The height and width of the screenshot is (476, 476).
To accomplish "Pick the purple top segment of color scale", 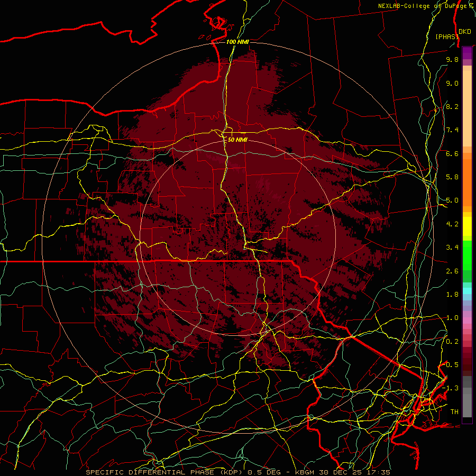I will click(467, 53).
